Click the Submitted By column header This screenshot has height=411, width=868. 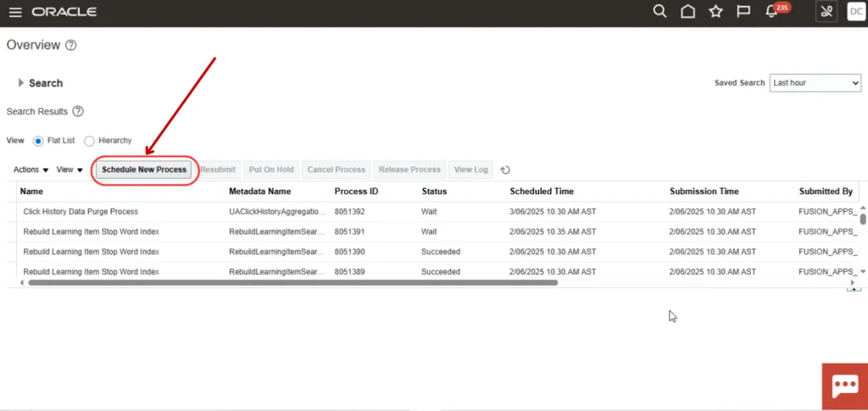click(826, 192)
